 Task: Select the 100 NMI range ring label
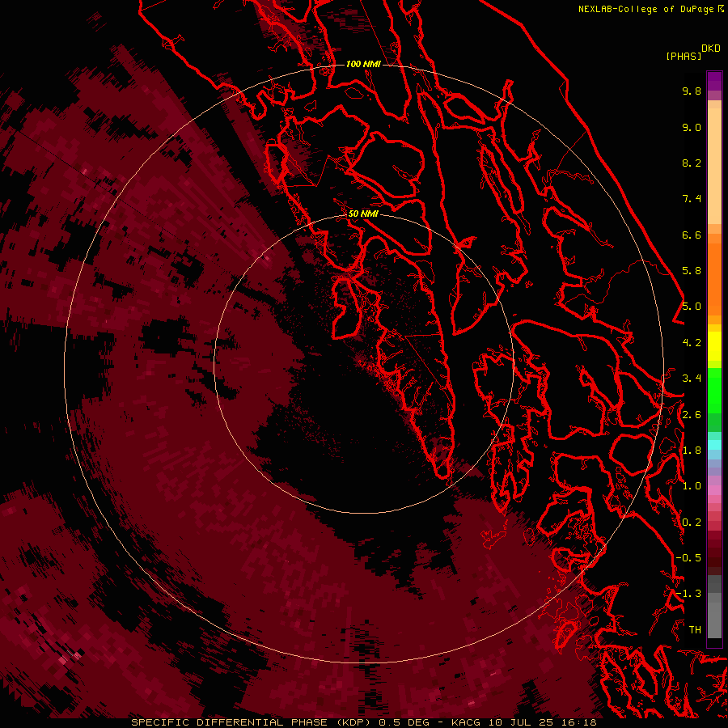(x=363, y=64)
